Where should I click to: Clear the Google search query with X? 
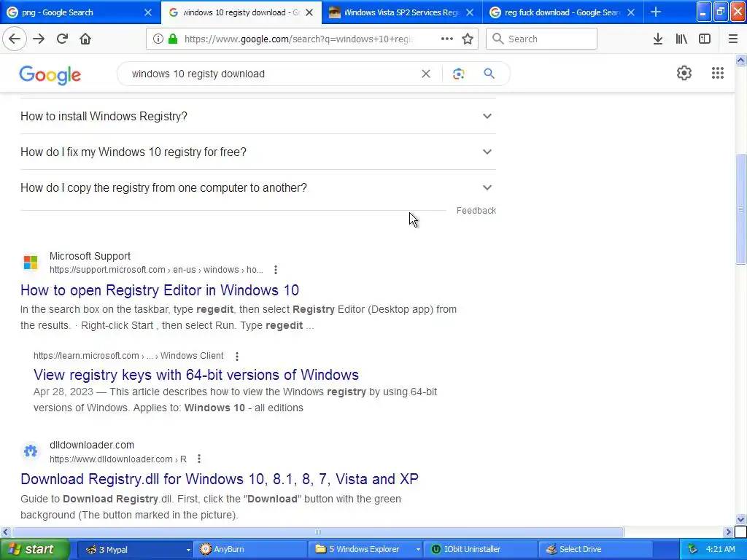click(426, 74)
